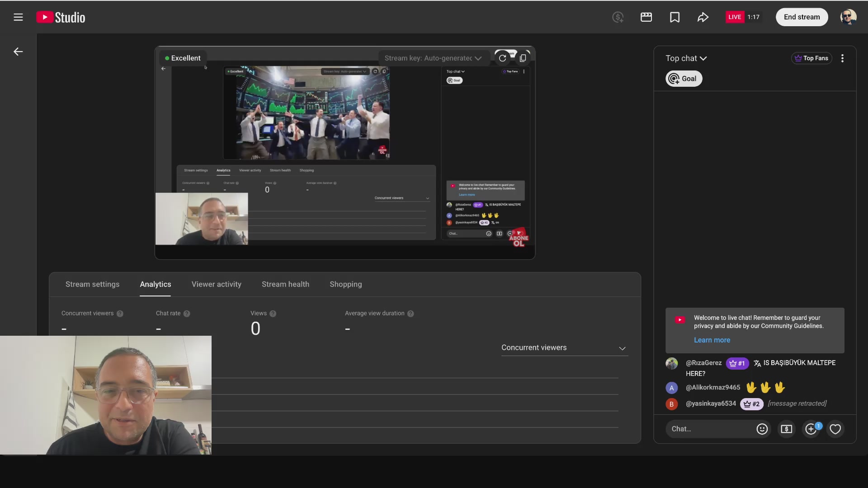This screenshot has height=488, width=868.
Task: Switch to the Stream health tab
Action: click(285, 284)
